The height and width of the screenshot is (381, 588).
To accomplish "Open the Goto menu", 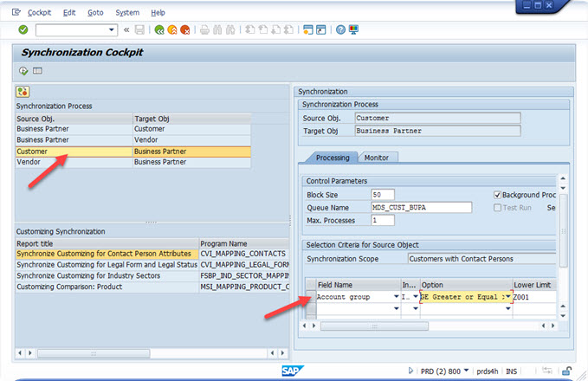I will [x=95, y=13].
